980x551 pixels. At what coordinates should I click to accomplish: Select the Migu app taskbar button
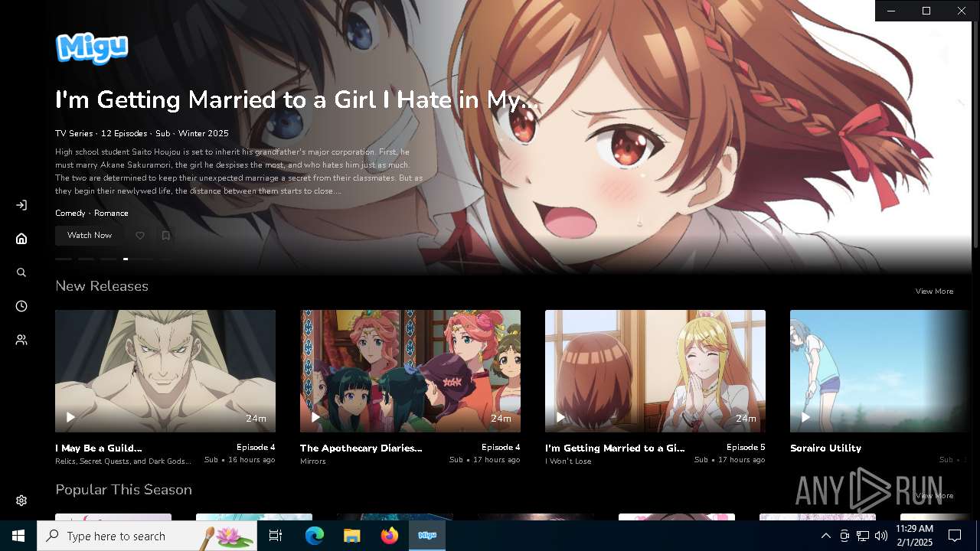click(x=427, y=536)
